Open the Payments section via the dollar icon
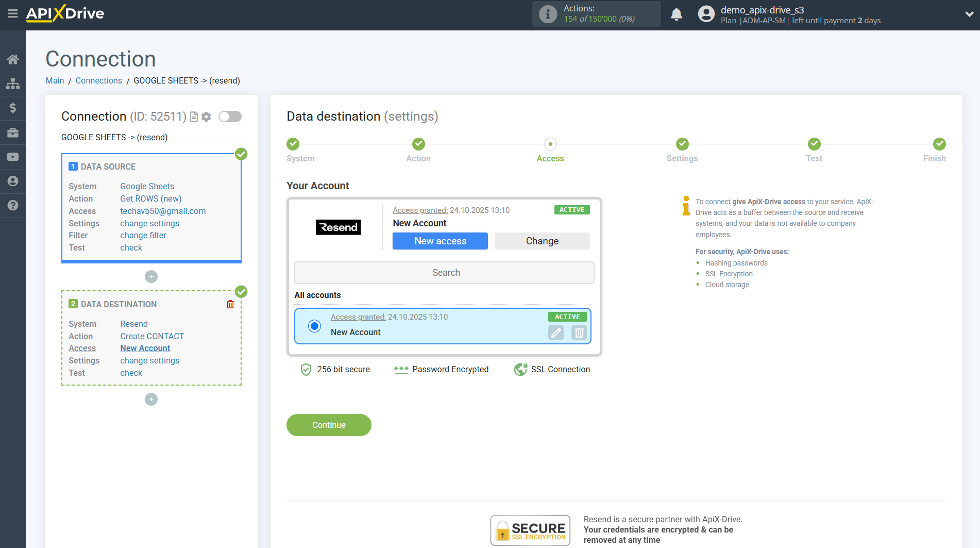 13,108
